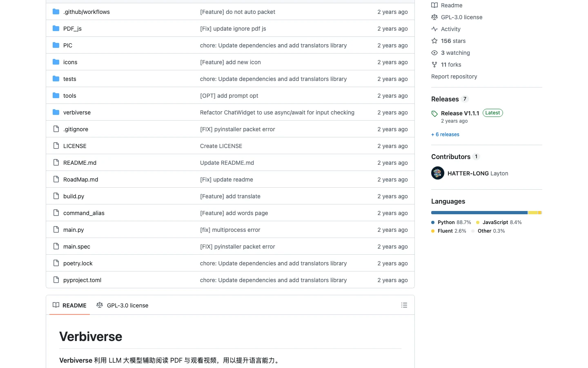Click the HATTER-LONG avatar thumbnail
588x368 pixels.
click(x=438, y=173)
